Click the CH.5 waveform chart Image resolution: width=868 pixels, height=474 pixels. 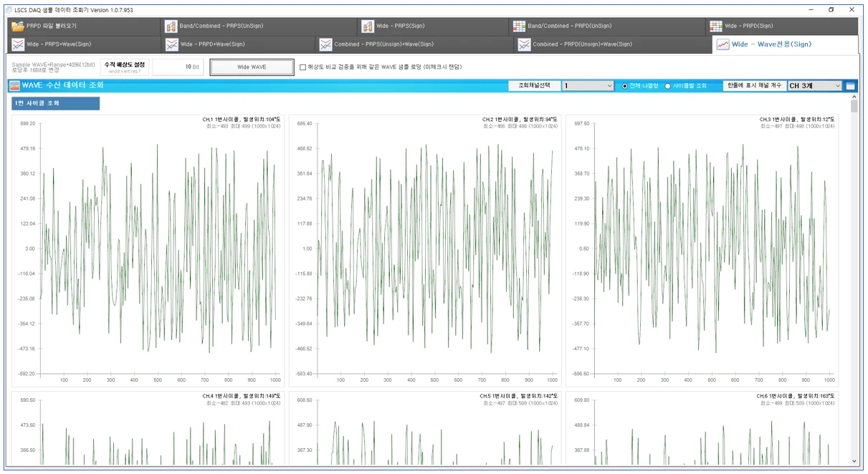425,428
